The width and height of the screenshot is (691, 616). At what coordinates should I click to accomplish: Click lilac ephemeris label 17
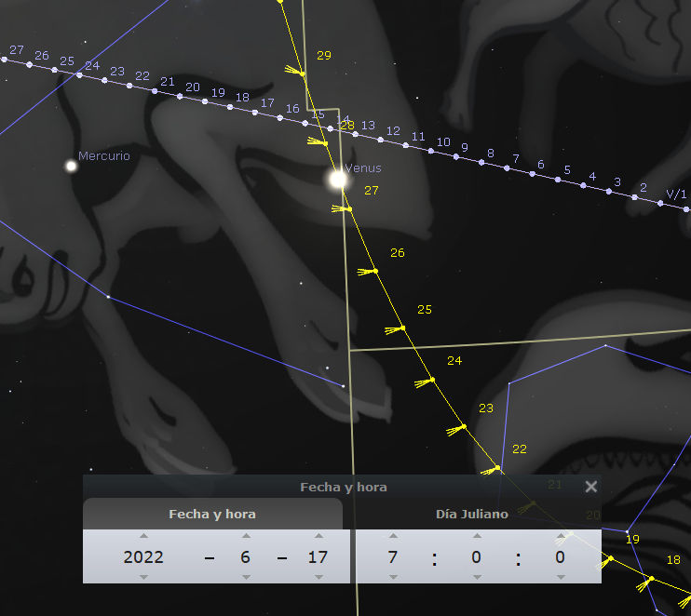click(x=267, y=103)
